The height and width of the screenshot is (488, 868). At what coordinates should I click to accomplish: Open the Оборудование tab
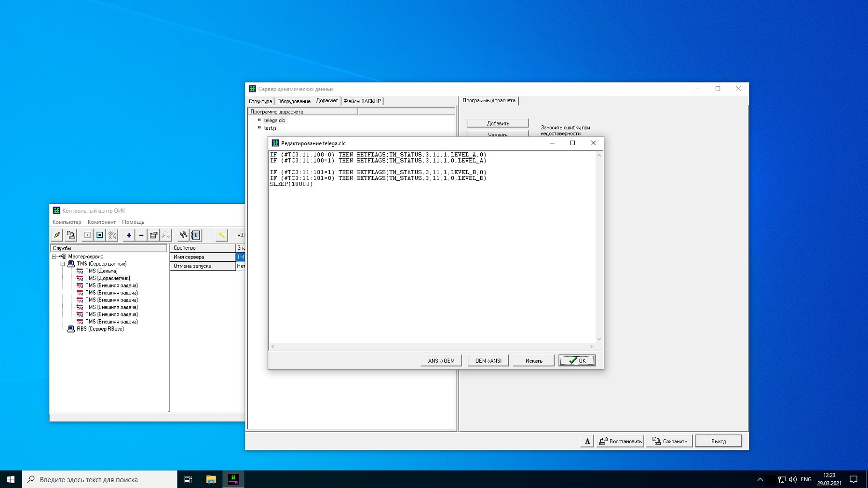click(294, 101)
